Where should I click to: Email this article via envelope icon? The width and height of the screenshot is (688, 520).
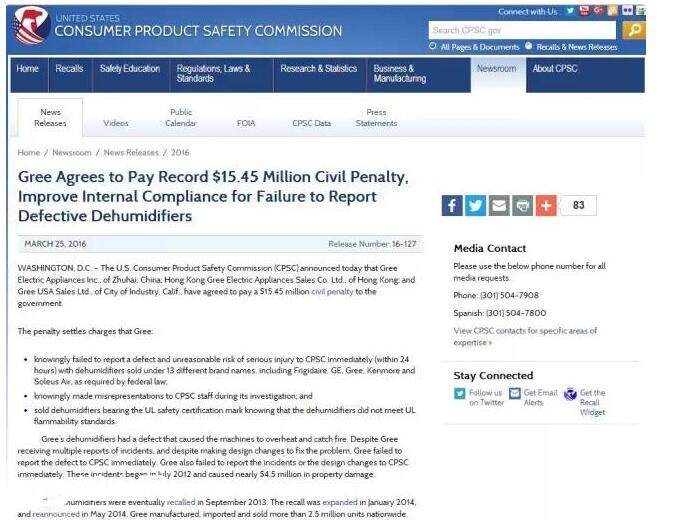point(499,205)
